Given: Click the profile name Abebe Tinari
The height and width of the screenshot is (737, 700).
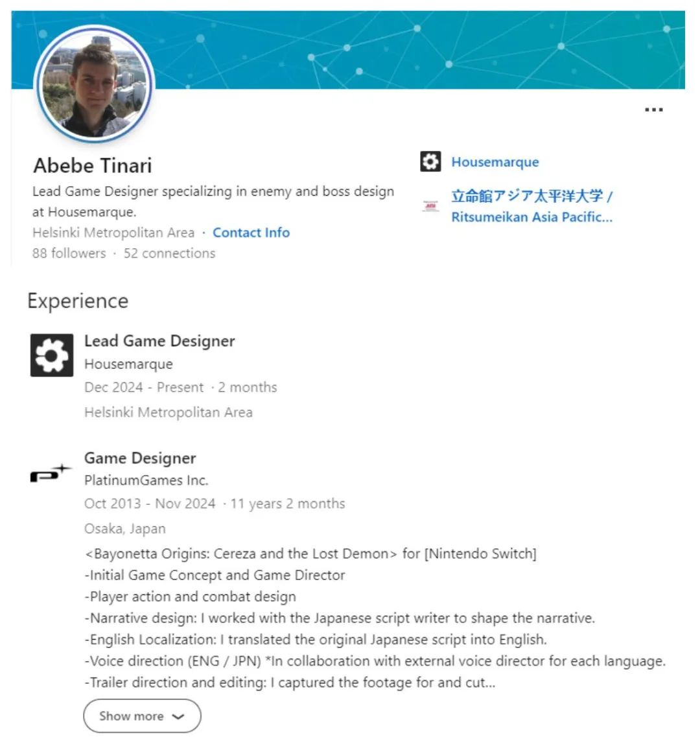Looking at the screenshot, I should pyautogui.click(x=93, y=165).
